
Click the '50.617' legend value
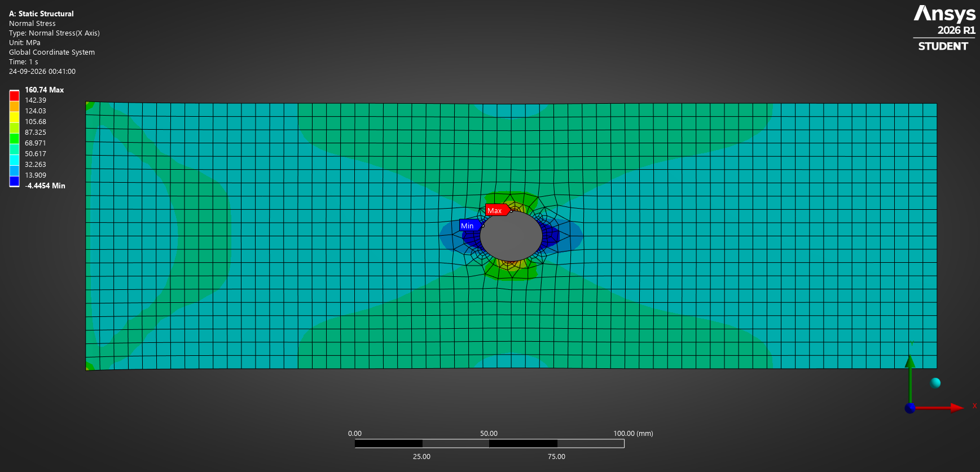click(36, 154)
